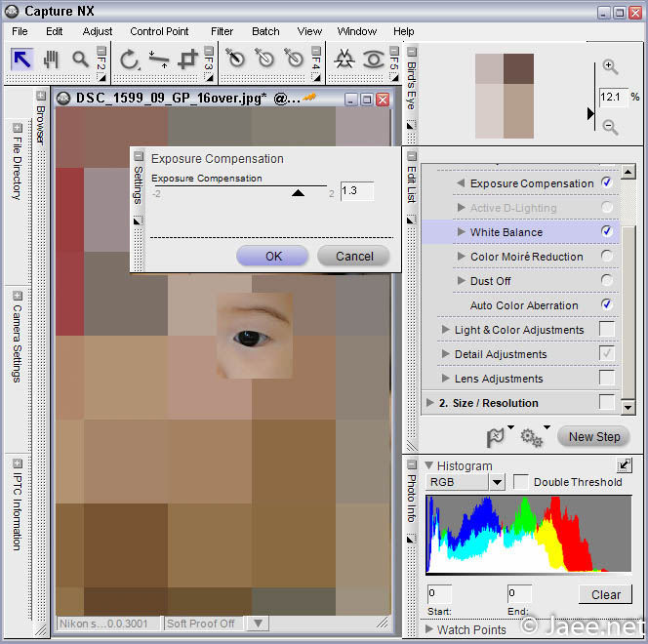Expand the Size / Resolution section
Screen dimensions: 648x644
[430, 403]
